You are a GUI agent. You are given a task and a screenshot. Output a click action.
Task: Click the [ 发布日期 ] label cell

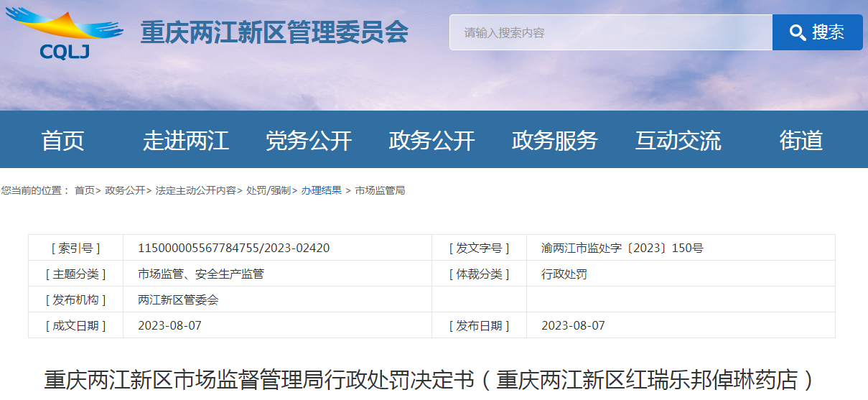tap(479, 325)
